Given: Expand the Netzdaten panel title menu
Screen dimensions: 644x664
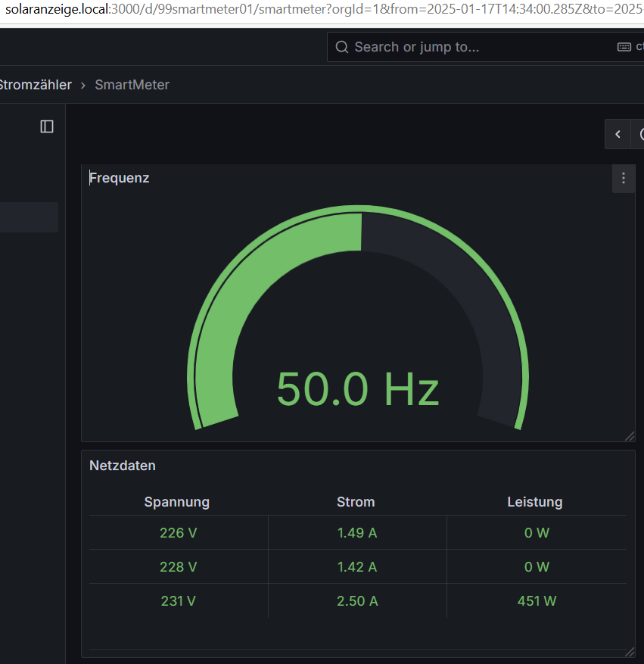Looking at the screenshot, I should coord(123,466).
